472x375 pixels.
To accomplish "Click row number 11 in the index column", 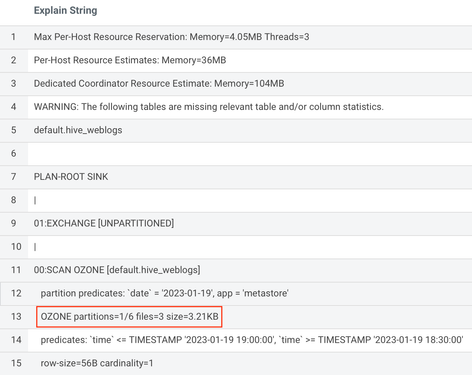I will [16, 270].
